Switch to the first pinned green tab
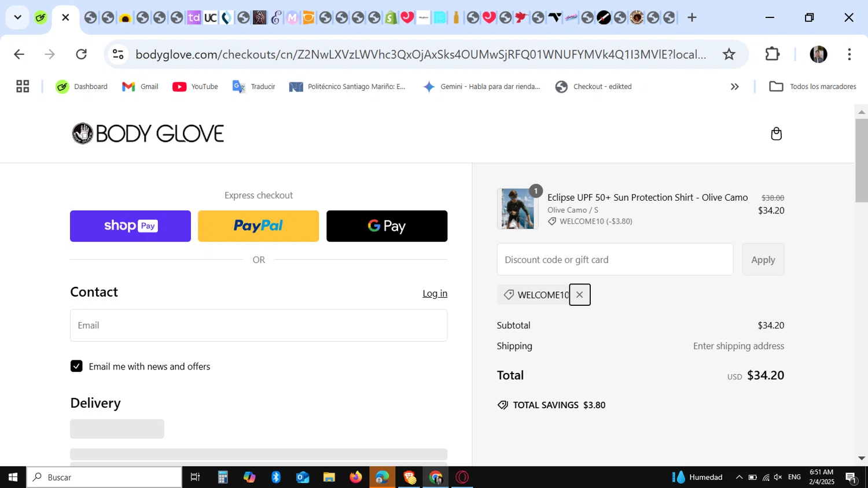This screenshot has width=868, height=488. [41, 17]
